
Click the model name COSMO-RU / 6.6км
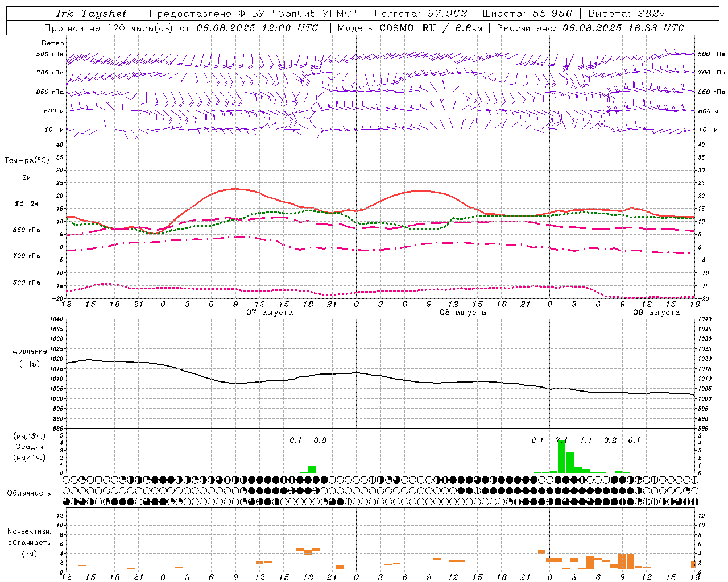point(431,28)
